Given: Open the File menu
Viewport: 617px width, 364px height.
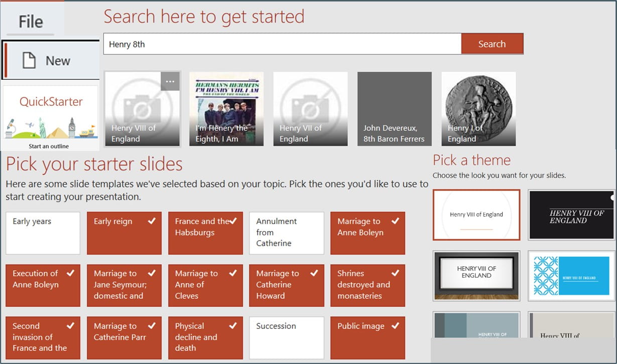Looking at the screenshot, I should pyautogui.click(x=31, y=21).
